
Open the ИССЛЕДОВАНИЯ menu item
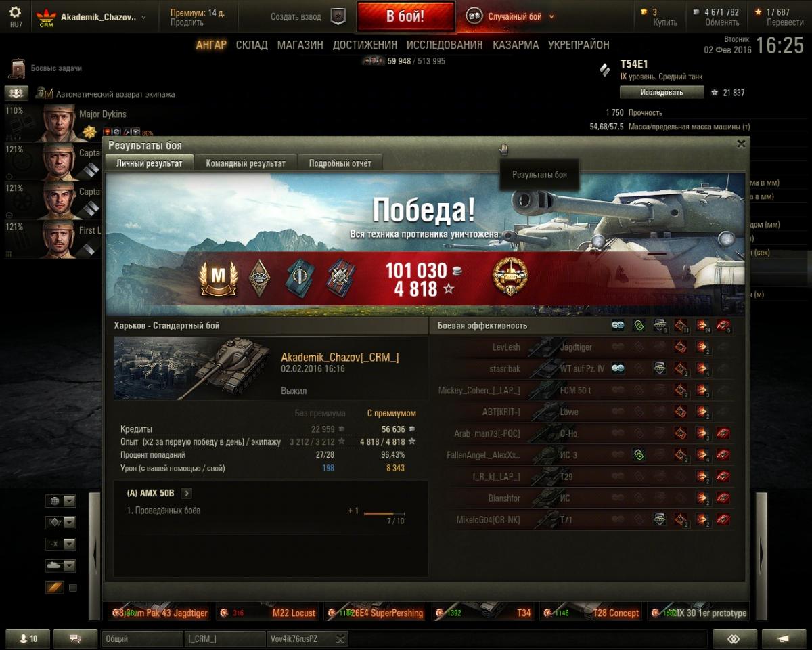(x=445, y=45)
